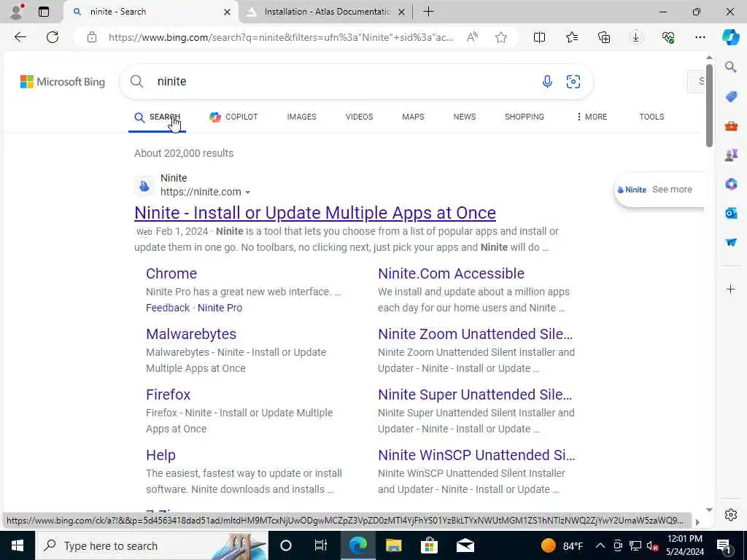
Task: Search using an image camera icon
Action: pos(573,82)
